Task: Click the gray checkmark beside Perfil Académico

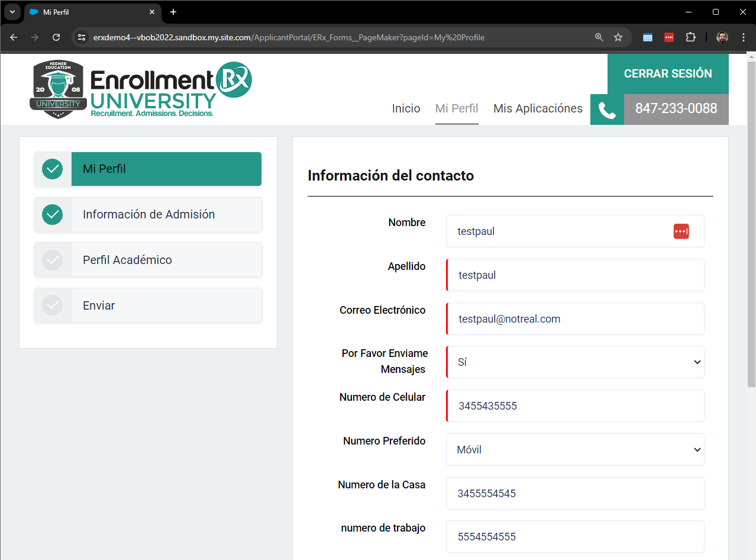Action: [x=53, y=260]
